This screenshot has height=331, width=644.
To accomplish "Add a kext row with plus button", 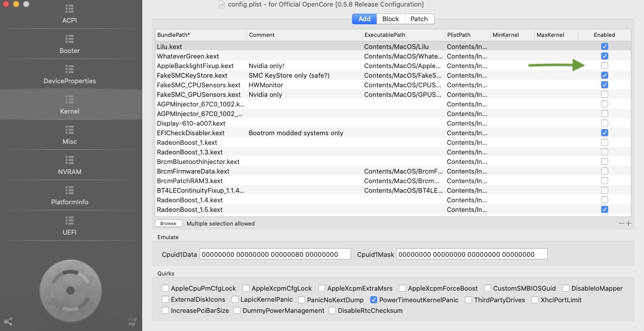I will click(x=628, y=224).
